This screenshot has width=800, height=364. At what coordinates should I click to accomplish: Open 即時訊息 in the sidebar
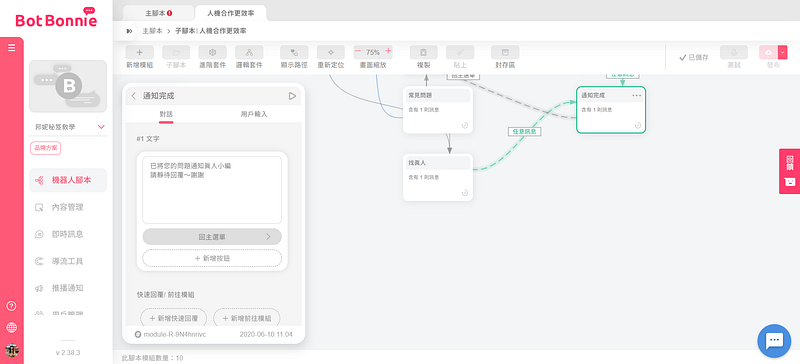pos(68,234)
